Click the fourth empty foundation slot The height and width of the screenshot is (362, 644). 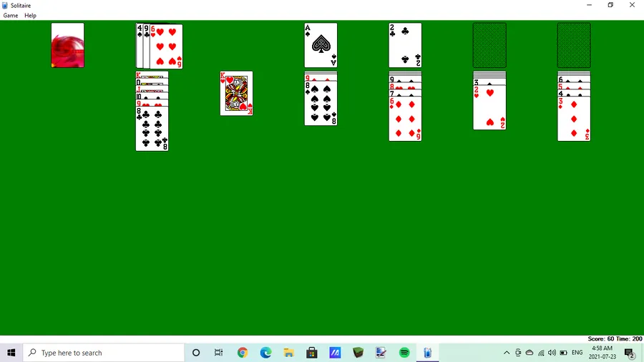click(574, 45)
